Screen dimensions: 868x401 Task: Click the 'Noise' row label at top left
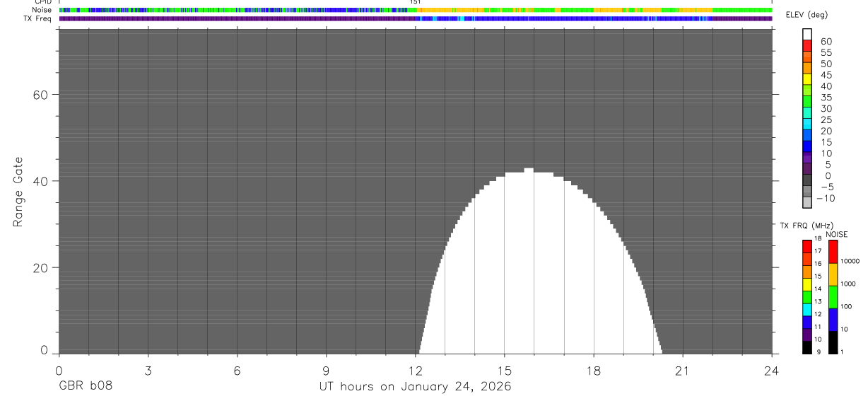pos(40,10)
